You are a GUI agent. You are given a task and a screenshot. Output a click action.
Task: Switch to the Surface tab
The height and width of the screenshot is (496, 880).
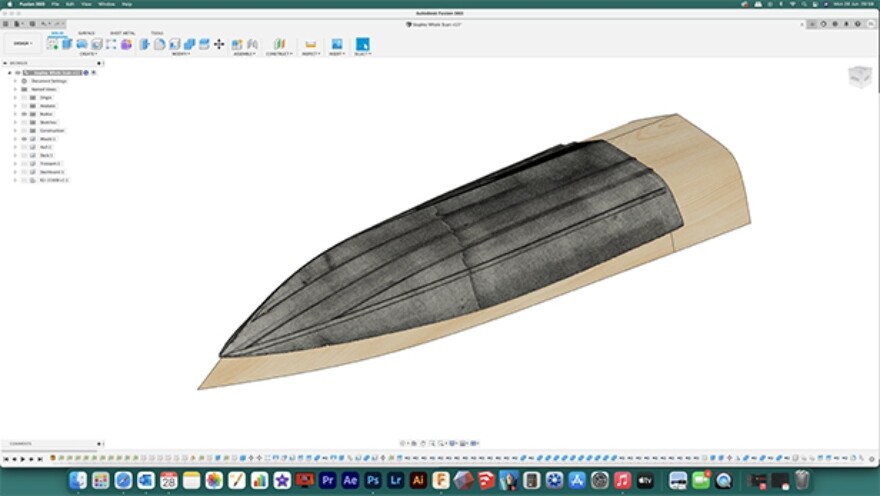coord(86,33)
